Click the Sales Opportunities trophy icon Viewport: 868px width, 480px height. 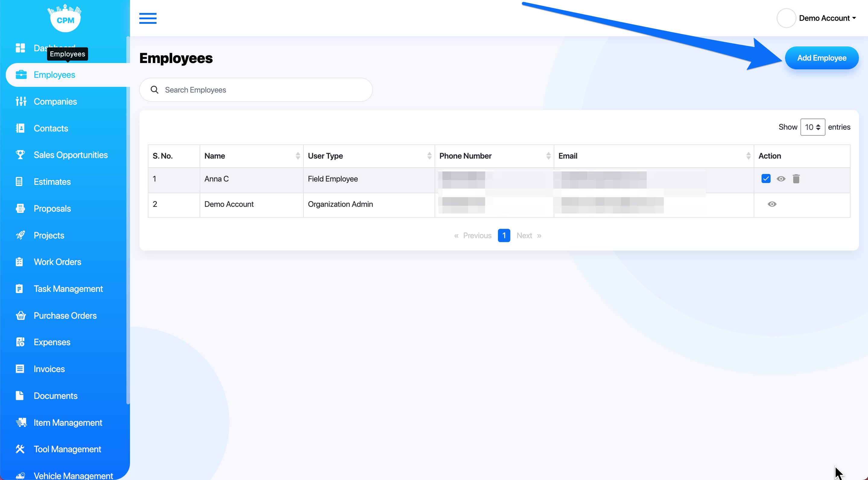pos(20,155)
